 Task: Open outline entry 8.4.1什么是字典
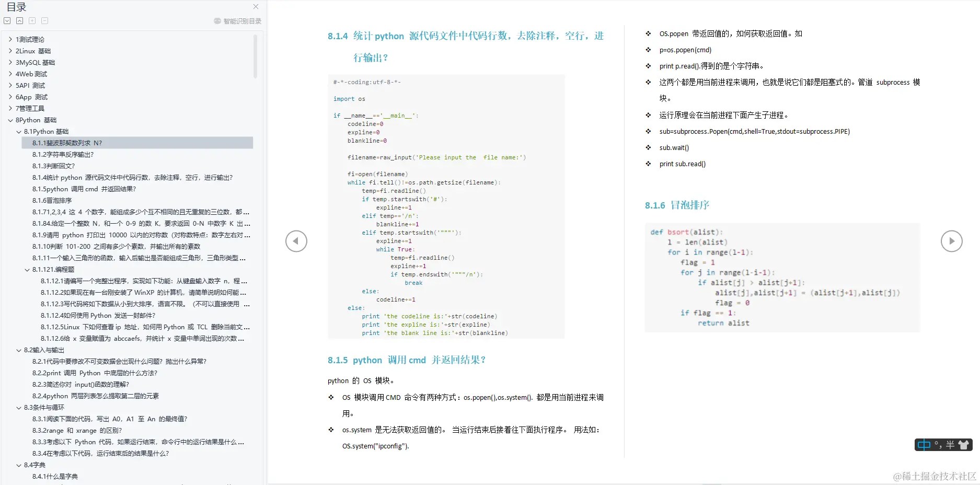(x=55, y=476)
